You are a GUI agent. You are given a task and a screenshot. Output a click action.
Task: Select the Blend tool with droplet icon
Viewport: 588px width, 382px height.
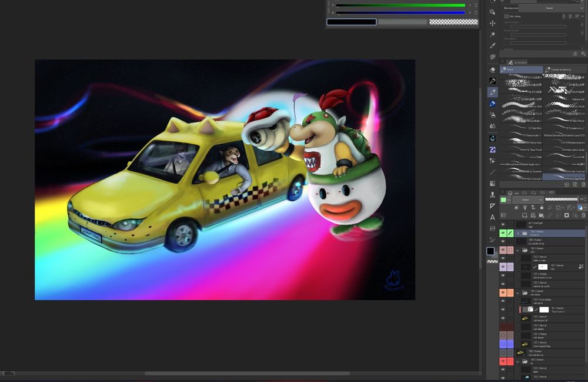pos(492,126)
